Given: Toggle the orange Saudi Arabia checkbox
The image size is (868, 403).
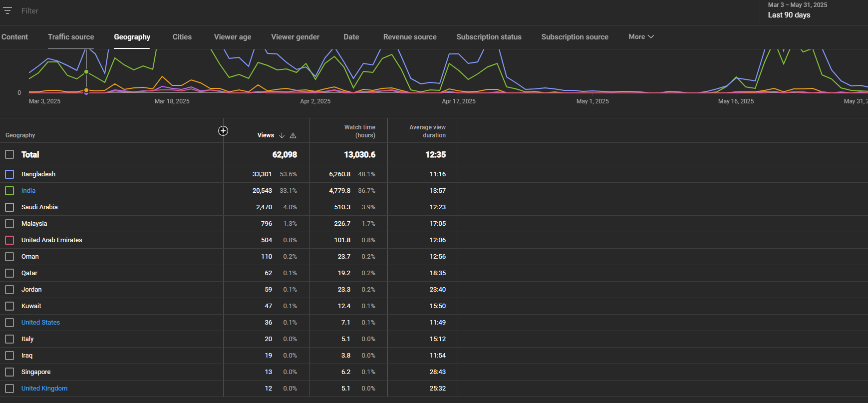Looking at the screenshot, I should coord(9,207).
